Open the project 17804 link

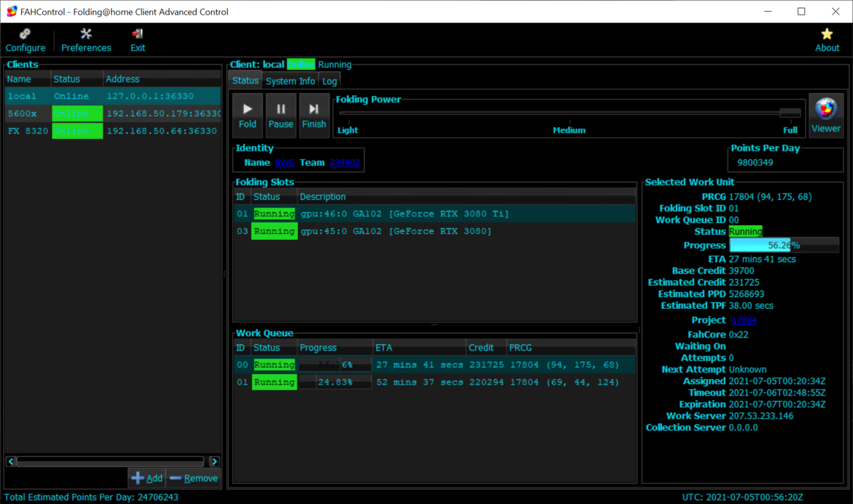pos(744,320)
